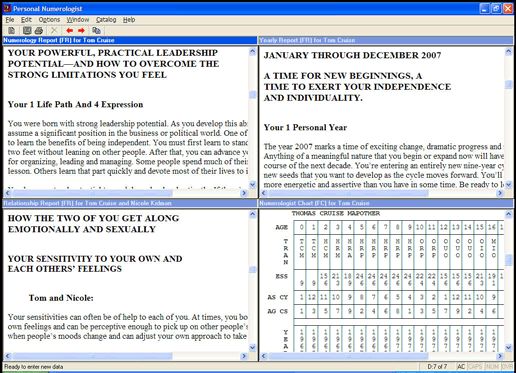
Task: Click the 'AGE' row label in chart
Action: point(282,227)
